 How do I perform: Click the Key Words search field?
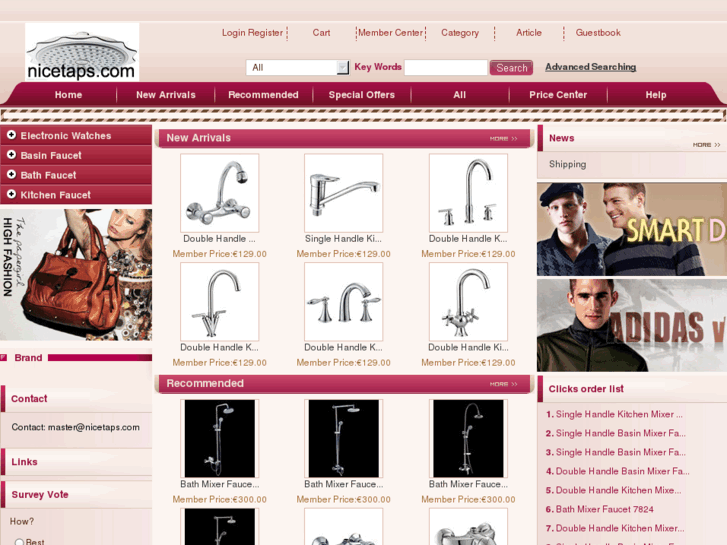click(446, 68)
